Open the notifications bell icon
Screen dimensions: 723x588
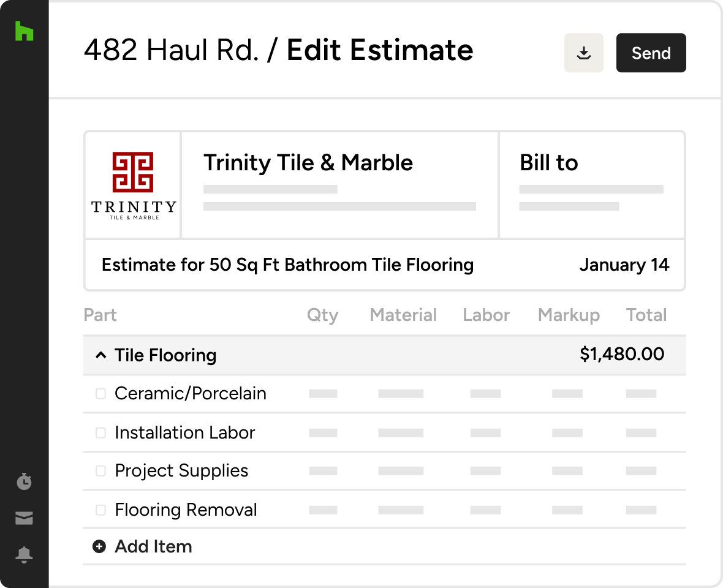[24, 555]
